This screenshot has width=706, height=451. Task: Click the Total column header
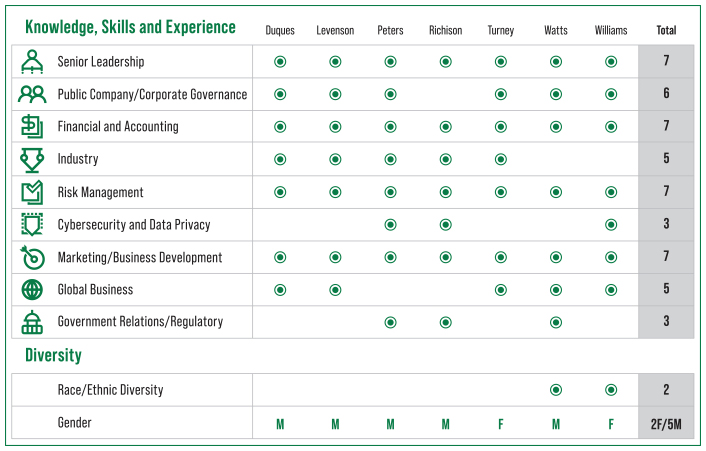(666, 30)
